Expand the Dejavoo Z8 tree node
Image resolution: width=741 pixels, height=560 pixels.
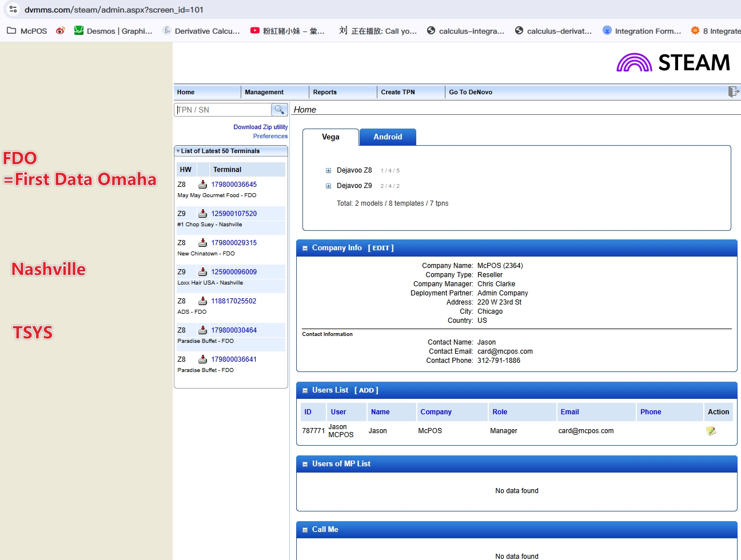pyautogui.click(x=328, y=170)
